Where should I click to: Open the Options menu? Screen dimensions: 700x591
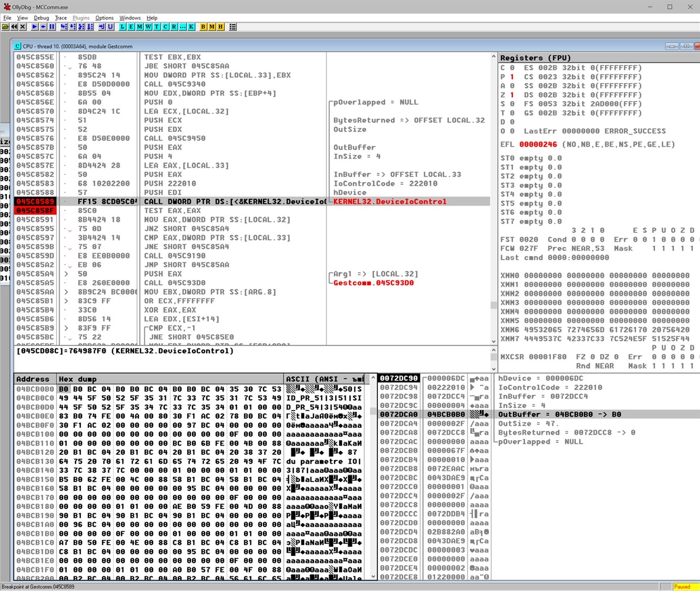(x=104, y=17)
